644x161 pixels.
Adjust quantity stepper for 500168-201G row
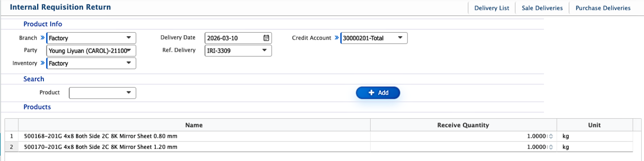(551, 136)
